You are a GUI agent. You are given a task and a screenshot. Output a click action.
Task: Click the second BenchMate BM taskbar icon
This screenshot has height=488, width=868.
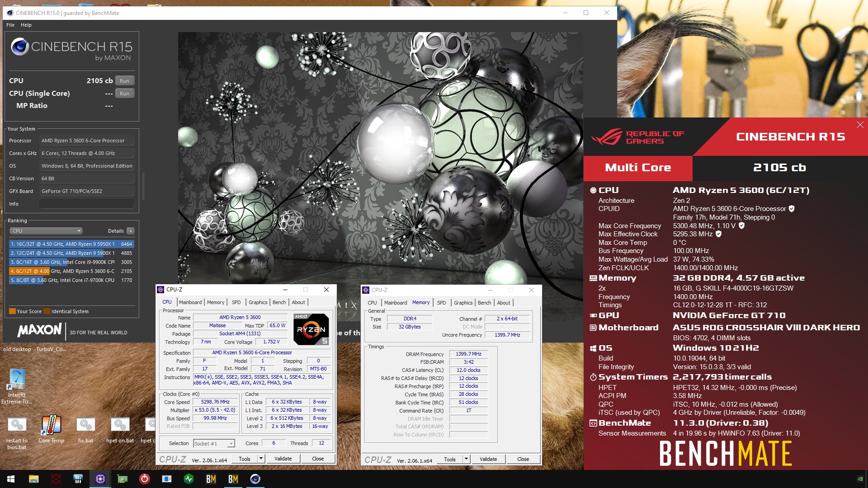pyautogui.click(x=233, y=479)
